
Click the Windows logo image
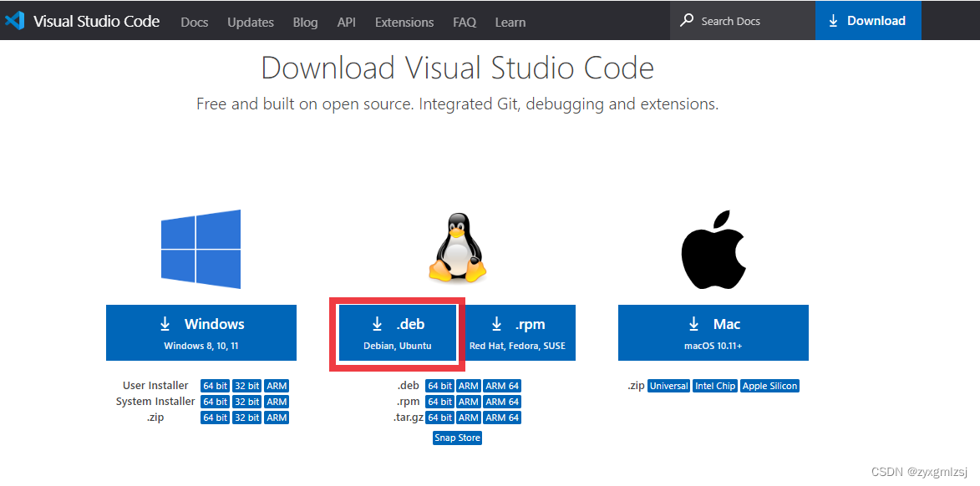[x=201, y=249]
